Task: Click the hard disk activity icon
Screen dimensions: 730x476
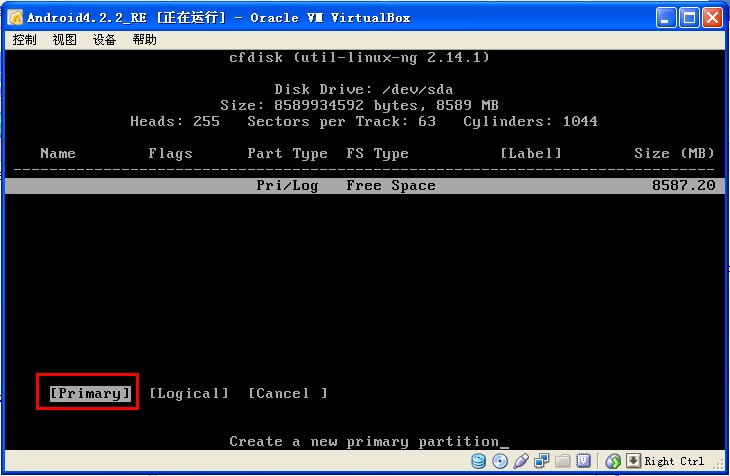Action: (x=478, y=461)
